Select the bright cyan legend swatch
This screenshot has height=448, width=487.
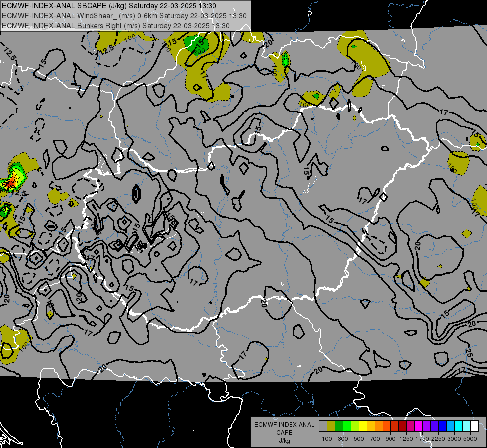(x=459, y=426)
